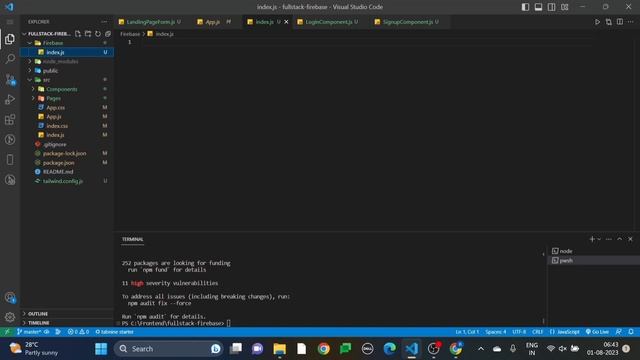Viewport: 640px width, 360px height.
Task: Switch to the App.js editor tab
Action: (x=213, y=22)
